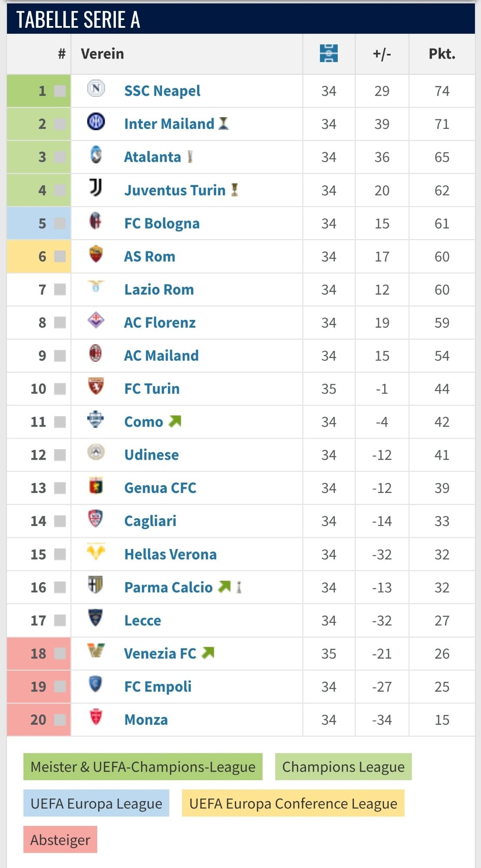Click the AS Rom wolf crest
The height and width of the screenshot is (868, 481).
[96, 254]
